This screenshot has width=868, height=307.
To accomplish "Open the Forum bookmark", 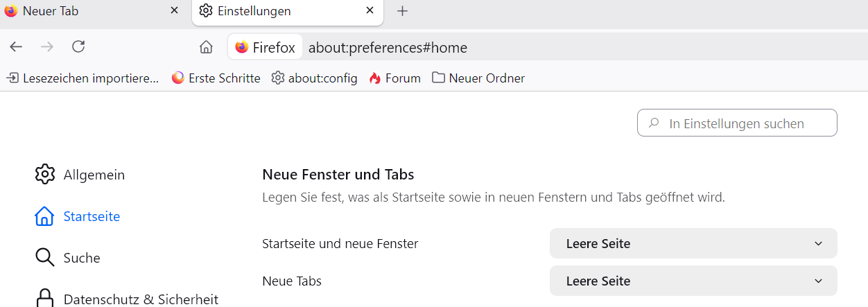I will pos(394,78).
